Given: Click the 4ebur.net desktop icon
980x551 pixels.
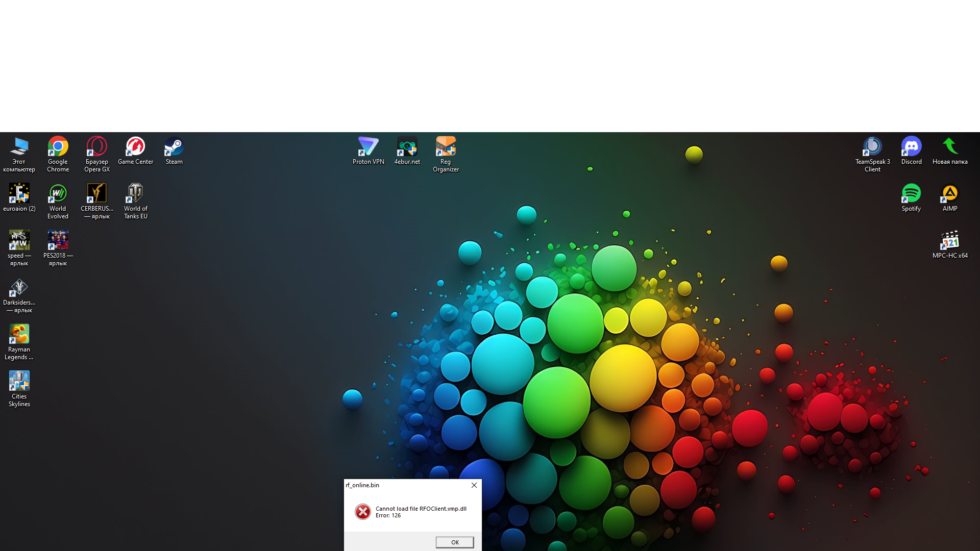Looking at the screenshot, I should coord(407,151).
